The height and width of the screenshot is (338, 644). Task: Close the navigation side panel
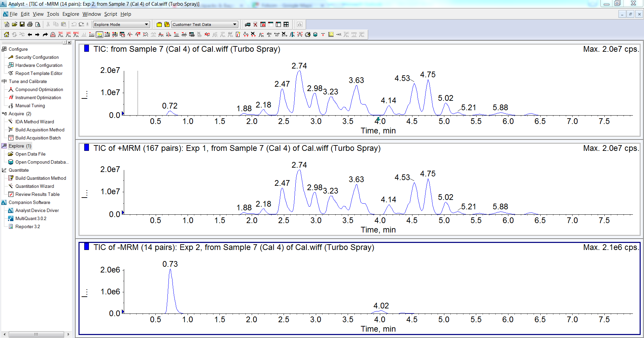click(x=69, y=43)
